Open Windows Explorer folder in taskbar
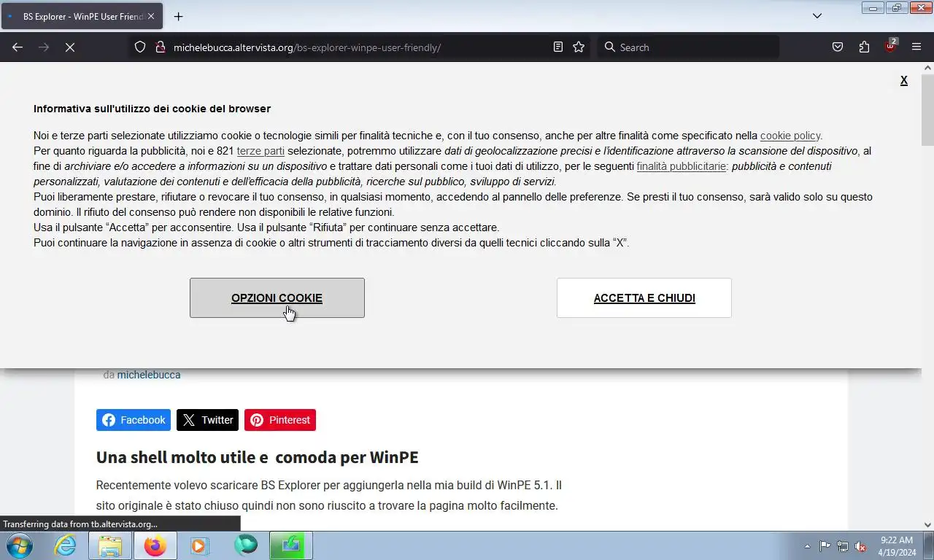The width and height of the screenshot is (934, 560). pyautogui.click(x=110, y=545)
